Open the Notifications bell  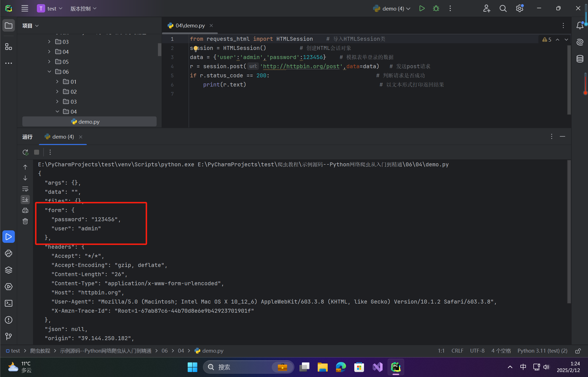coord(580,25)
